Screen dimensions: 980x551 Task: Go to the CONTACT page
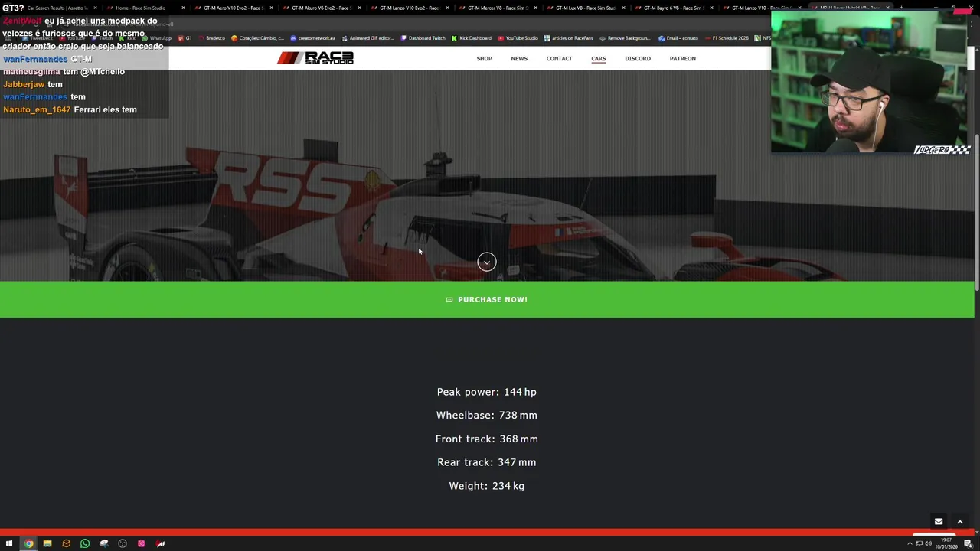[x=559, y=58]
